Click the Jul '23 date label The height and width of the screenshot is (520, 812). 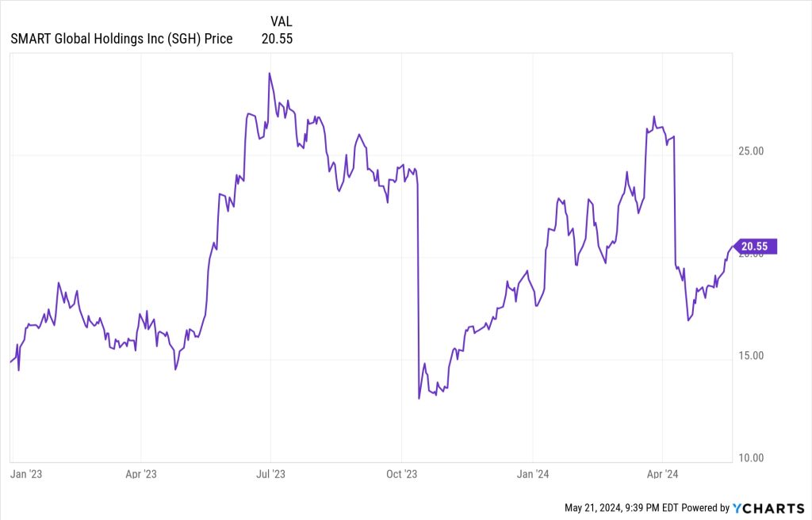tap(271, 474)
